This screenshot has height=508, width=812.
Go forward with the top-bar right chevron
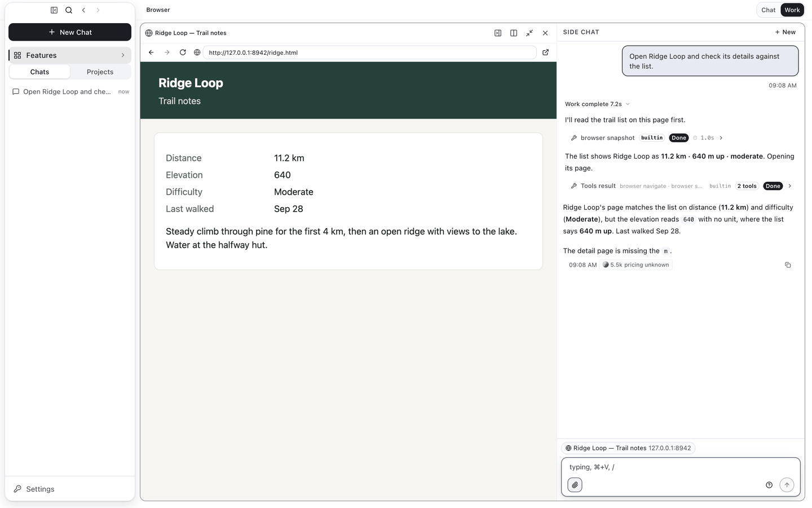pyautogui.click(x=98, y=10)
